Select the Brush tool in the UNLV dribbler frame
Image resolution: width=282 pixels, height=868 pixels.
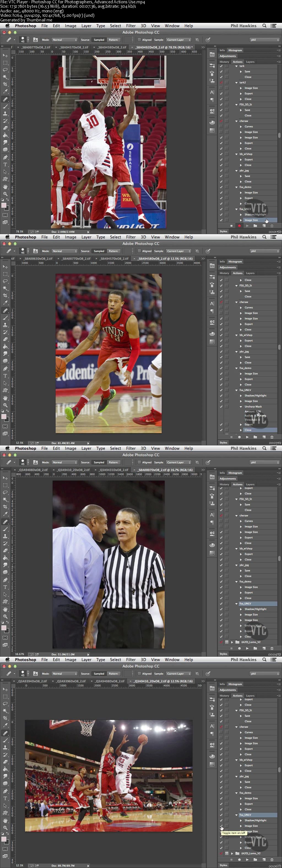pos(5,318)
